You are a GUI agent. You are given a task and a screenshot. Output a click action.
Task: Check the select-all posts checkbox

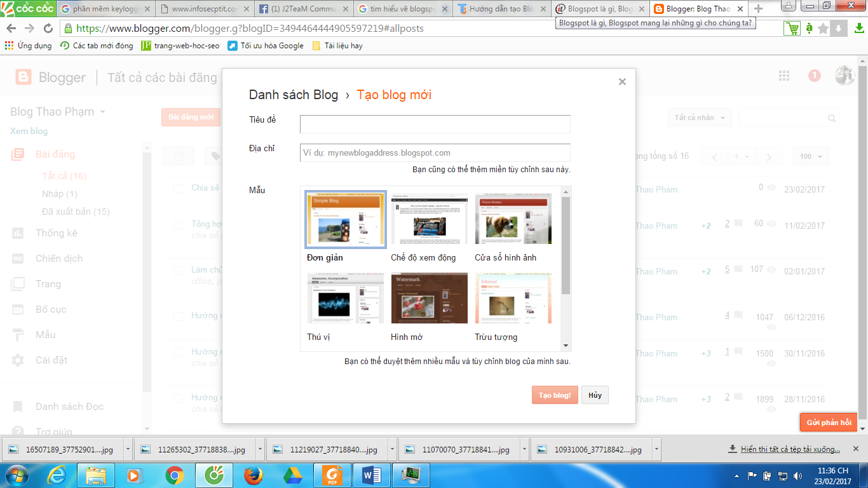(179, 156)
